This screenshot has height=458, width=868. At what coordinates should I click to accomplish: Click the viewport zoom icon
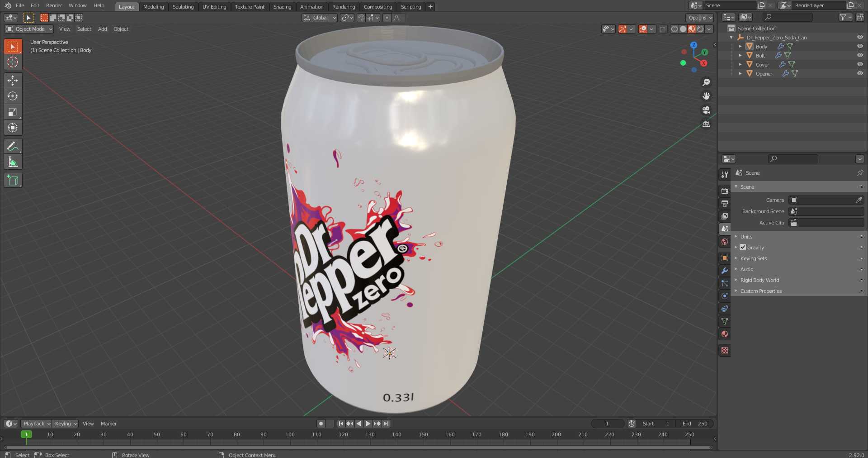(x=706, y=82)
